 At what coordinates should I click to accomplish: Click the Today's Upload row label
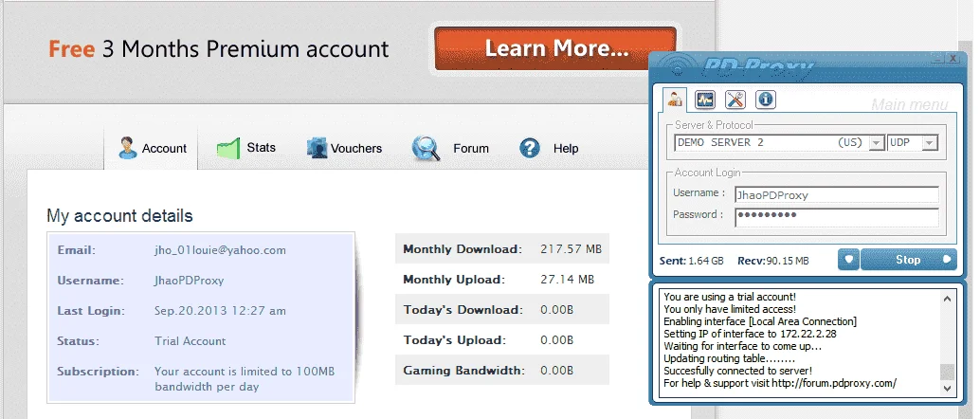point(454,340)
